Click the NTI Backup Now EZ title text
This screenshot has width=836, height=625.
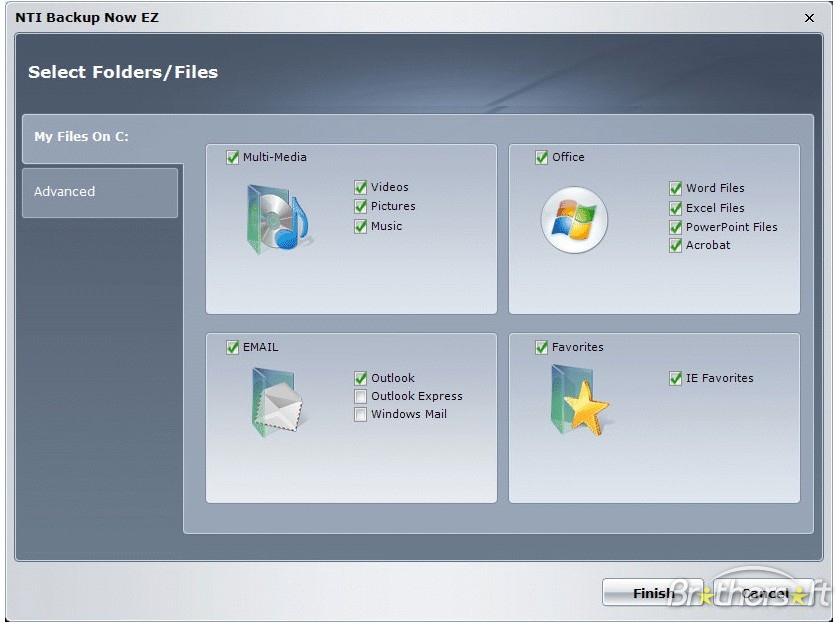(x=87, y=18)
